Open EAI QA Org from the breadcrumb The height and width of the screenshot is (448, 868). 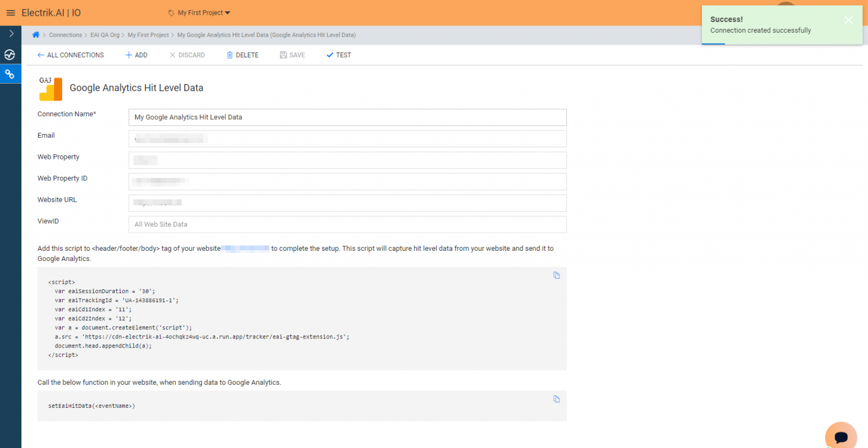click(x=105, y=34)
